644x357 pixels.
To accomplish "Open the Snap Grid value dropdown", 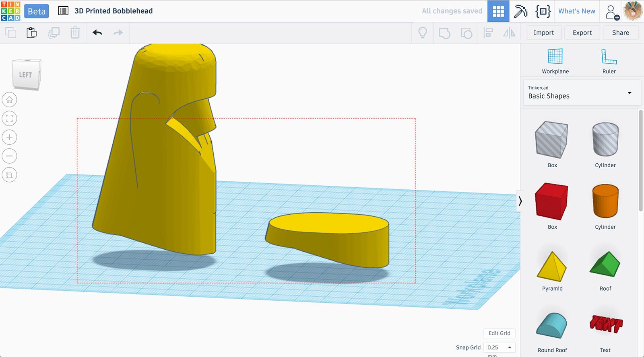I will (499, 347).
